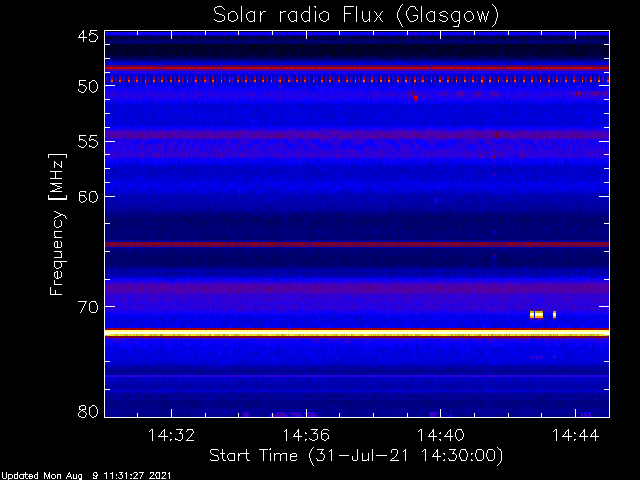Screen dimensions: 640x480
Task: Click the 'Solar radio Flux (Glasgow)' title
Action: (x=356, y=16)
